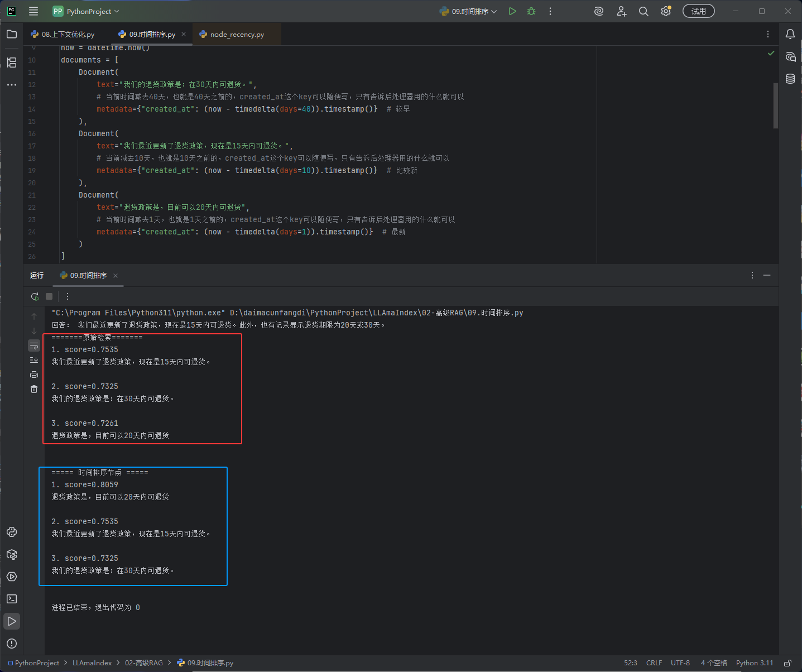Clear all console output trash icon

34,389
